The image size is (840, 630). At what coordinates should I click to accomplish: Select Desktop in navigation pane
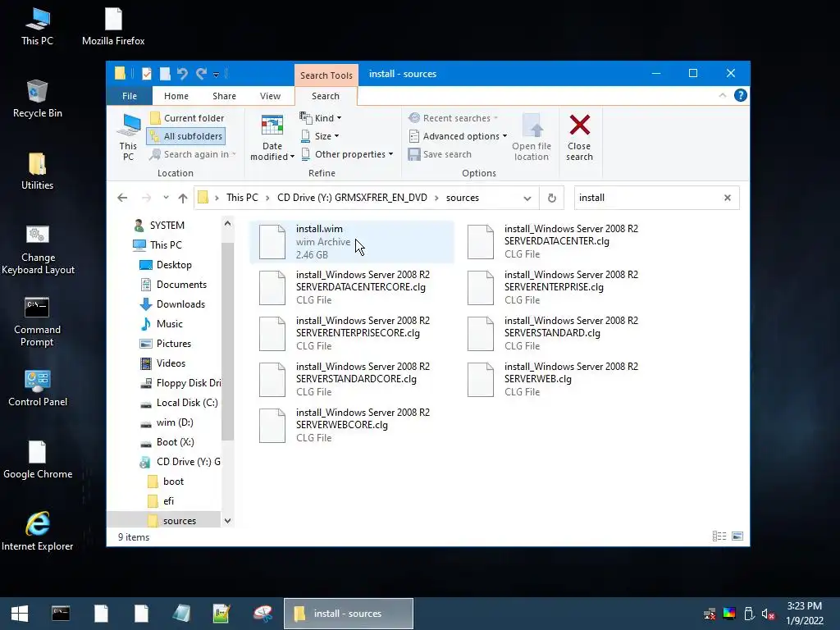(174, 265)
